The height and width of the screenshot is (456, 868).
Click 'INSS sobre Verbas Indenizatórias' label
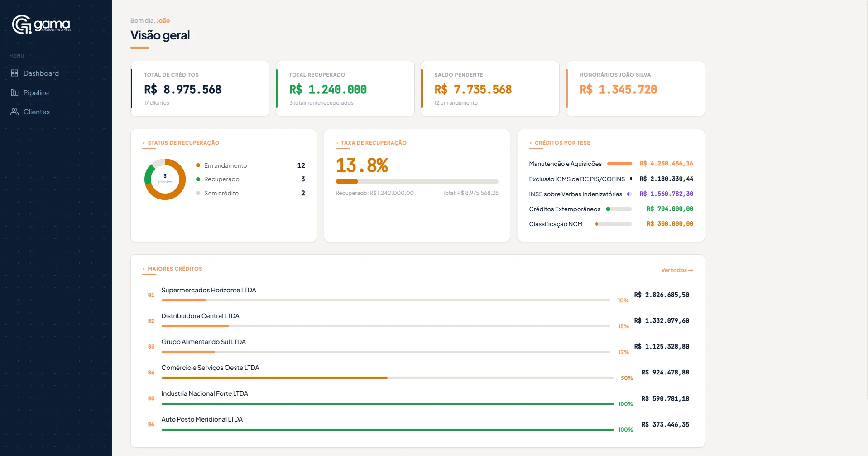(575, 194)
